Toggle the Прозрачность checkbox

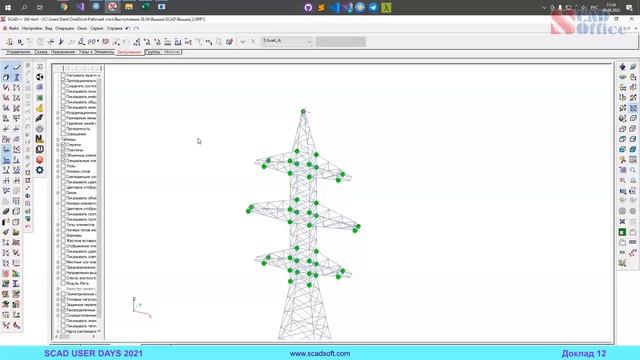click(x=63, y=129)
